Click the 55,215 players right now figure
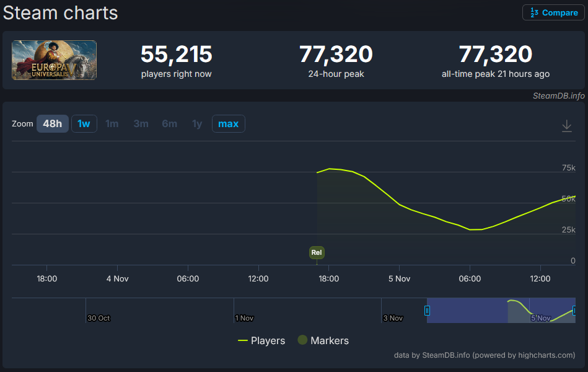The image size is (588, 372). tap(176, 55)
